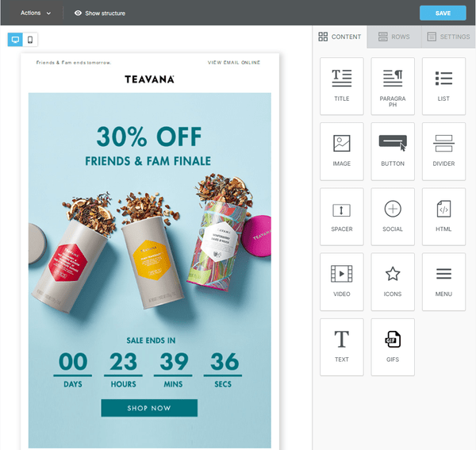
Task: Choose the GIFs content block
Action: tap(393, 347)
